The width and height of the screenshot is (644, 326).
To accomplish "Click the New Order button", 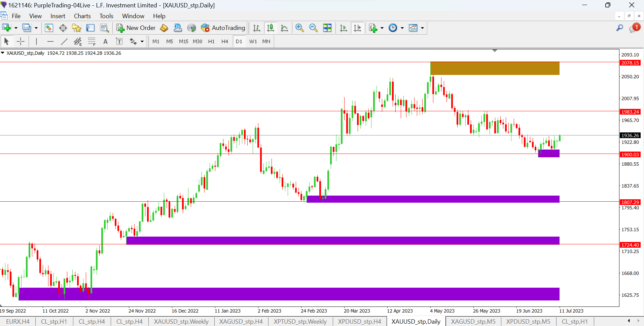I will pyautogui.click(x=136, y=28).
